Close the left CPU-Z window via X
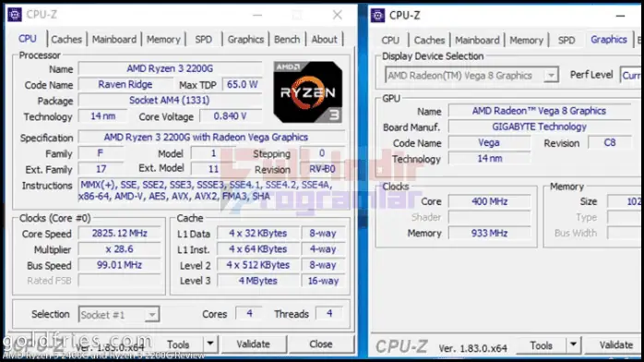The height and width of the screenshot is (362, 644). coord(337,15)
